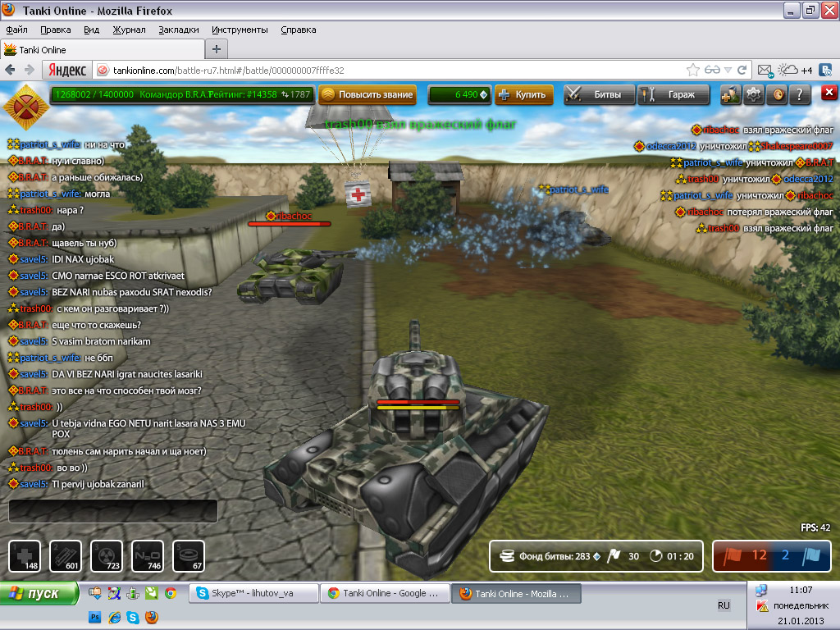
Task: Switch to Tanki Online Google Chrome taskbar window
Action: 385,594
